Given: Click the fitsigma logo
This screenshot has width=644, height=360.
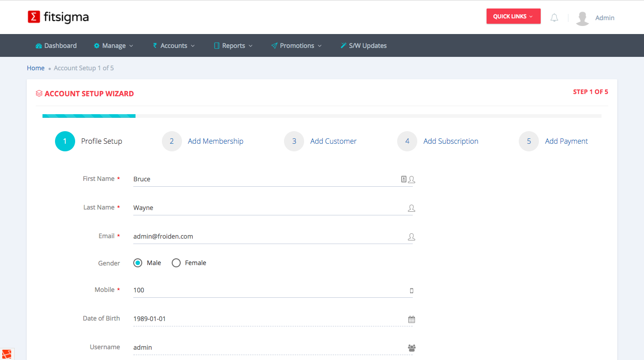Looking at the screenshot, I should [x=58, y=17].
